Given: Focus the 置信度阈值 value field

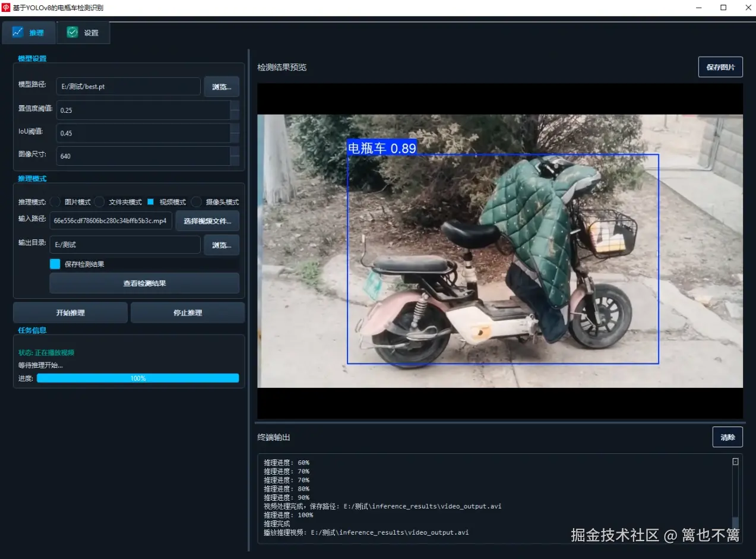Looking at the screenshot, I should coord(143,110).
